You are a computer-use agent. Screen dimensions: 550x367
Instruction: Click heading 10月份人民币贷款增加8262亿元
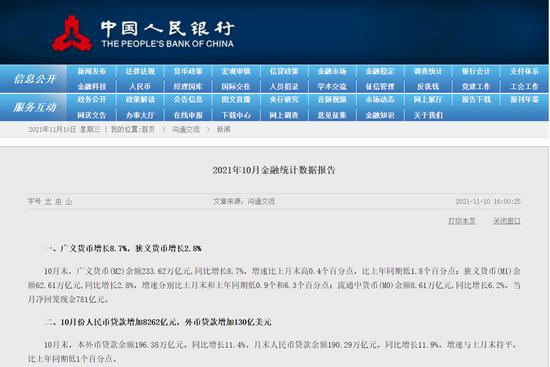point(120,322)
